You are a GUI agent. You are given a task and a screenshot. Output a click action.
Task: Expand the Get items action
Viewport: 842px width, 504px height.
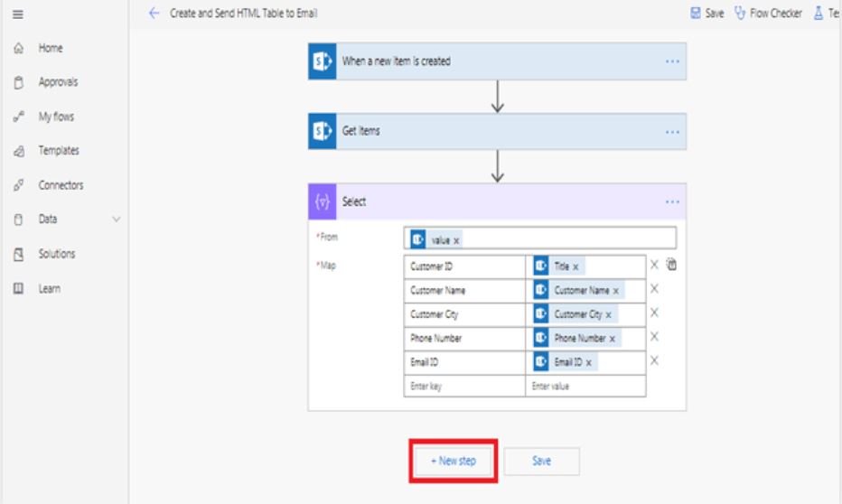(x=497, y=131)
